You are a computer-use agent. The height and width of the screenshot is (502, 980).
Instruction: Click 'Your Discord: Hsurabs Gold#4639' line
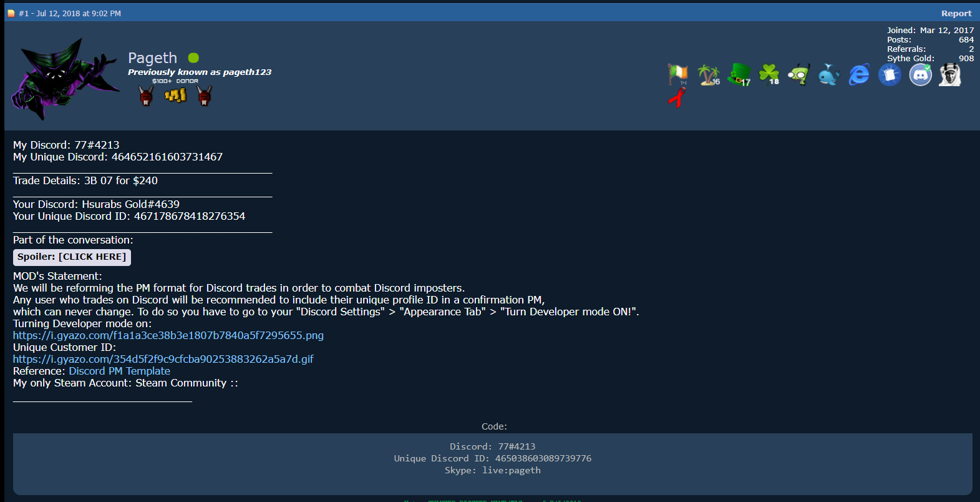coord(96,204)
